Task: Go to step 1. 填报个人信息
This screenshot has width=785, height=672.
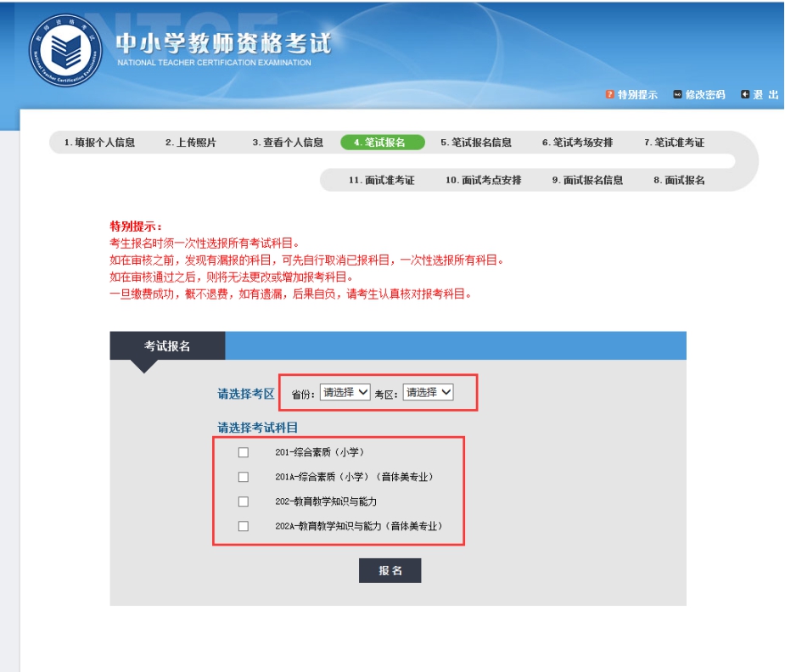Action: (x=99, y=143)
